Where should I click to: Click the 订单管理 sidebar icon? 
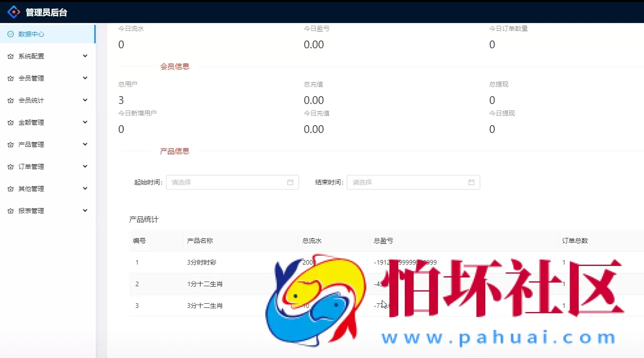point(10,166)
